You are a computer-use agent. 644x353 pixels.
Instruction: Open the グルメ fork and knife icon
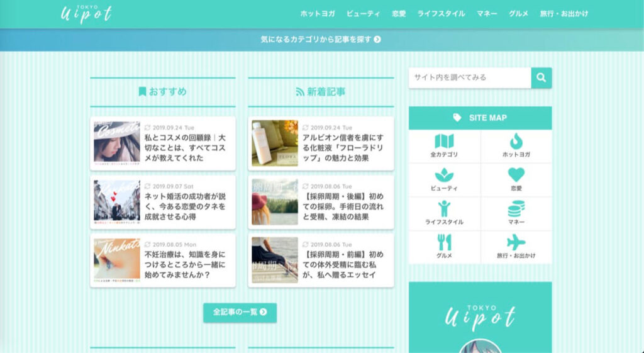[x=444, y=242]
